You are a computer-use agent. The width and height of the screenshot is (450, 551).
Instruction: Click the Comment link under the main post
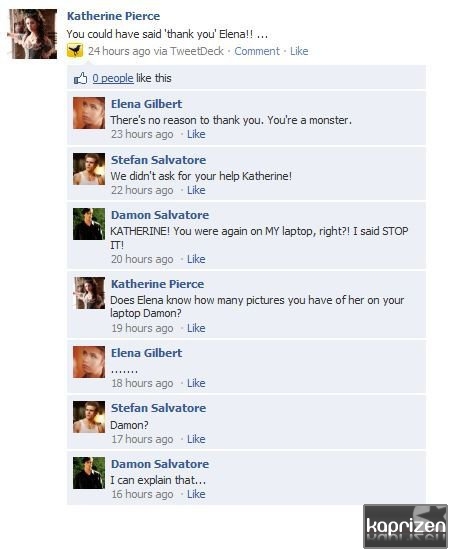[x=257, y=51]
